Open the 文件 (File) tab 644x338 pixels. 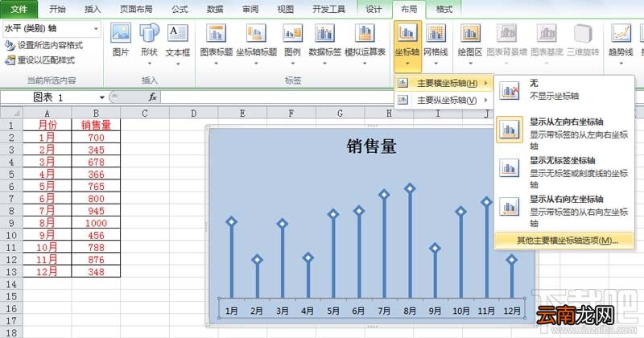[19, 9]
